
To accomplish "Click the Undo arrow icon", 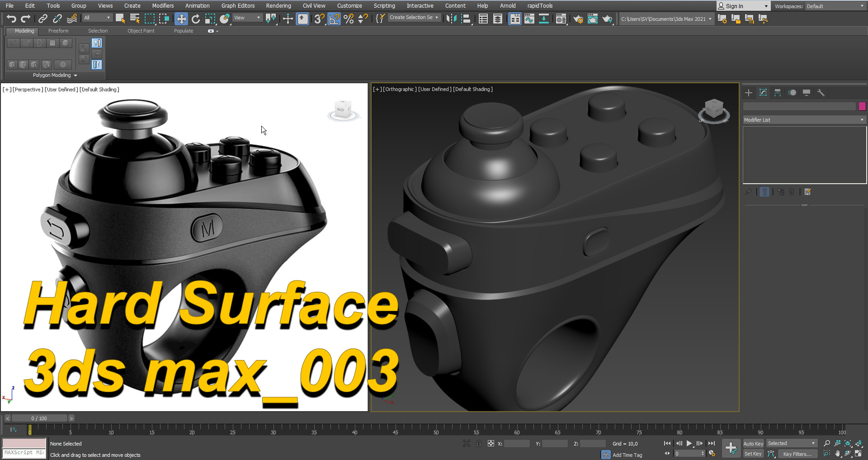I will click(x=11, y=19).
